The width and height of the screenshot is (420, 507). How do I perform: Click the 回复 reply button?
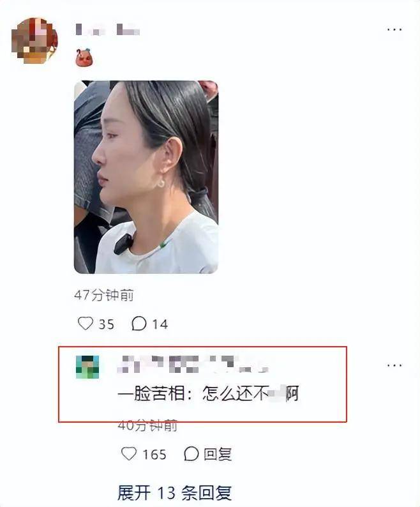[x=218, y=454]
